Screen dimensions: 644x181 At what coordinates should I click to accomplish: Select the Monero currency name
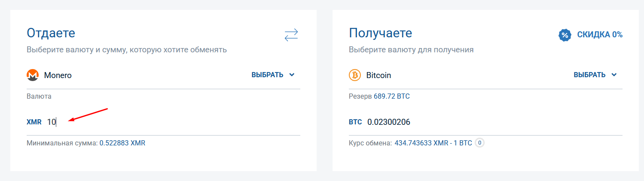pos(58,75)
